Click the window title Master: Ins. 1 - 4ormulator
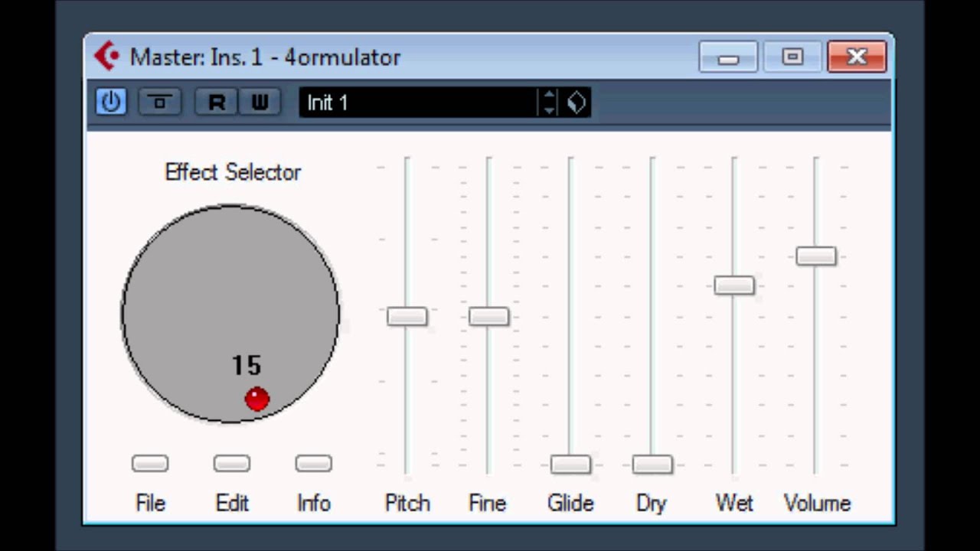The height and width of the screenshot is (551, 980). click(x=265, y=57)
